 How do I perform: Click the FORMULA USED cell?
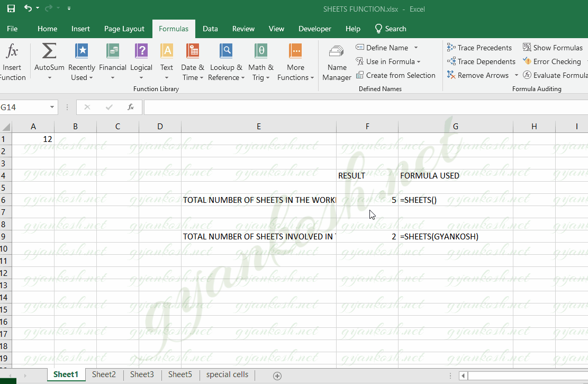(x=456, y=176)
